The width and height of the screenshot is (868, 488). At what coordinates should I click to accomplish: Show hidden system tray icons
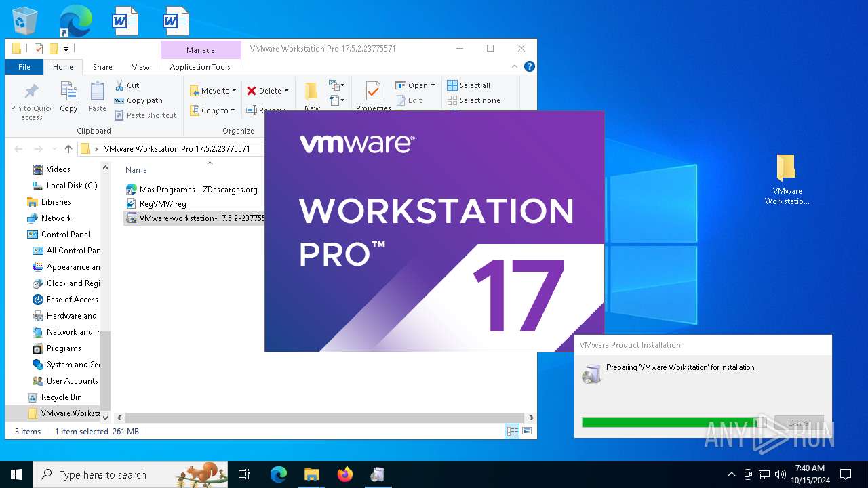(731, 474)
